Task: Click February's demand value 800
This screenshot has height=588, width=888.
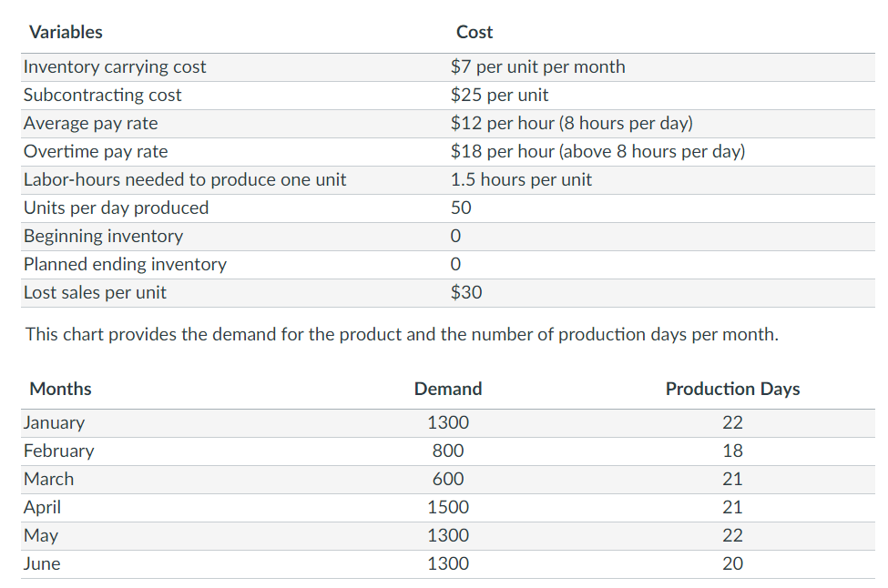Action: tap(448, 451)
